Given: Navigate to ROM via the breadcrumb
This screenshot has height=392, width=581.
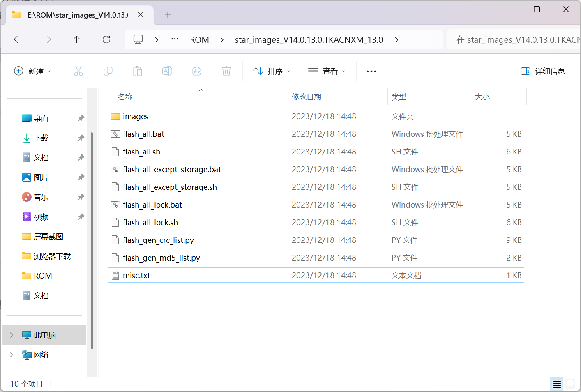Looking at the screenshot, I should tap(199, 39).
